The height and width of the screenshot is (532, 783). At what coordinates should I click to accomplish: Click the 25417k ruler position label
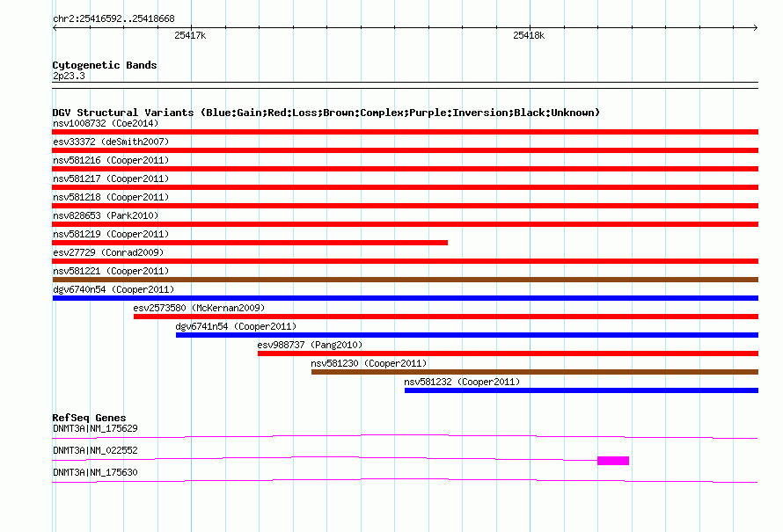coord(190,35)
